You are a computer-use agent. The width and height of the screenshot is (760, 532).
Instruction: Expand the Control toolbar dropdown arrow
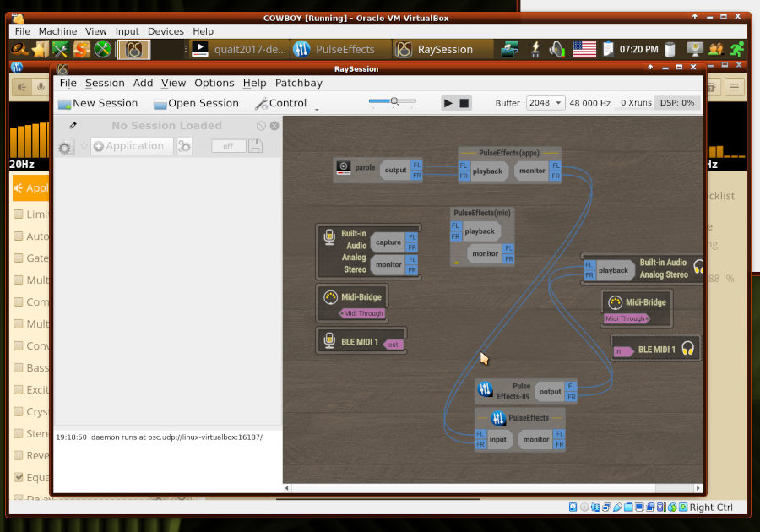(317, 107)
